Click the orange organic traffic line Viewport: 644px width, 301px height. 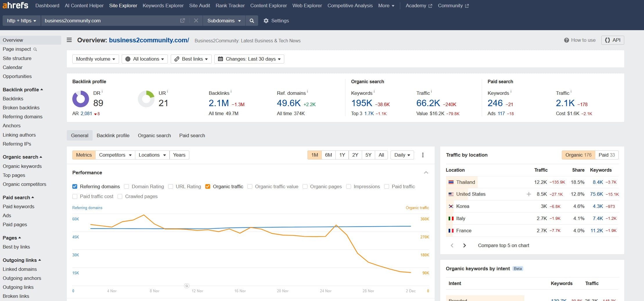[x=357, y=253]
